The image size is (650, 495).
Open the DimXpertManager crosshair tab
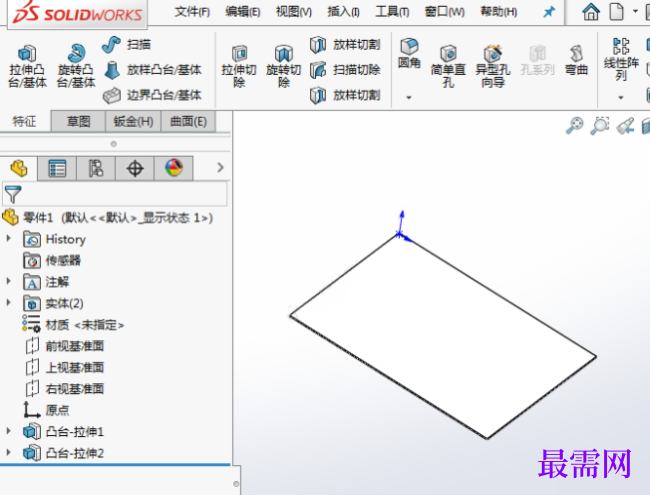click(x=135, y=168)
